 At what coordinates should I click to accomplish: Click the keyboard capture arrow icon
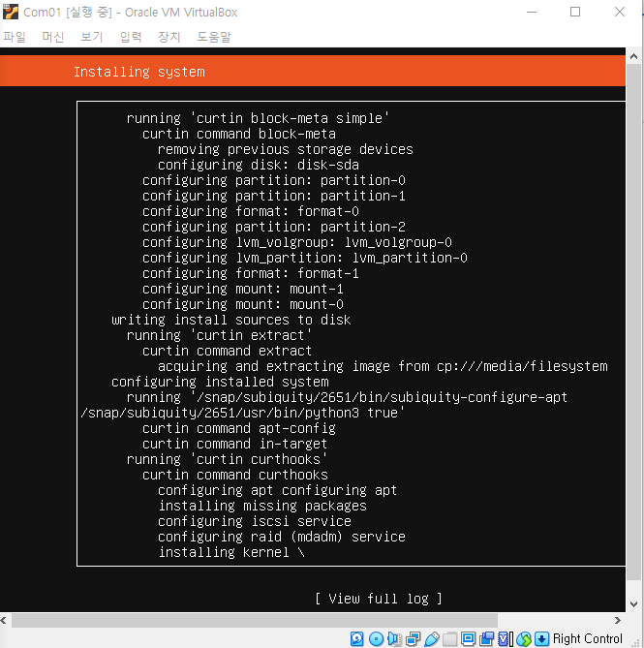[542, 639]
